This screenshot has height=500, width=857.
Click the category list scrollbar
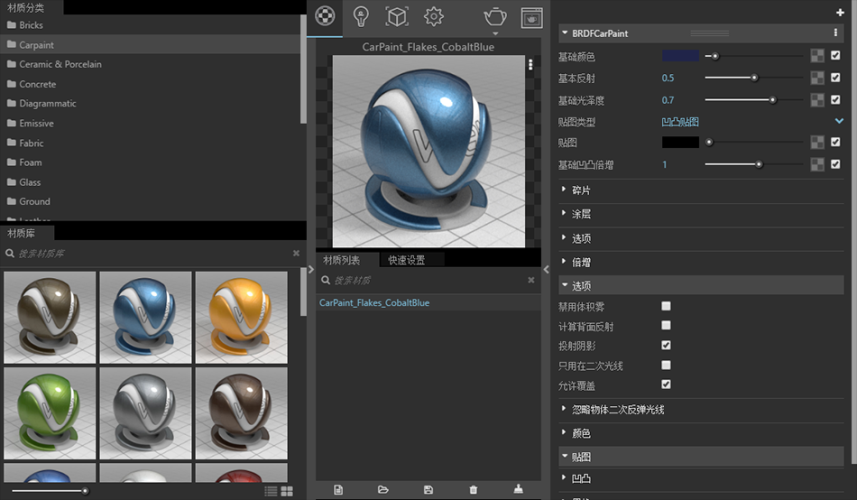(x=303, y=69)
